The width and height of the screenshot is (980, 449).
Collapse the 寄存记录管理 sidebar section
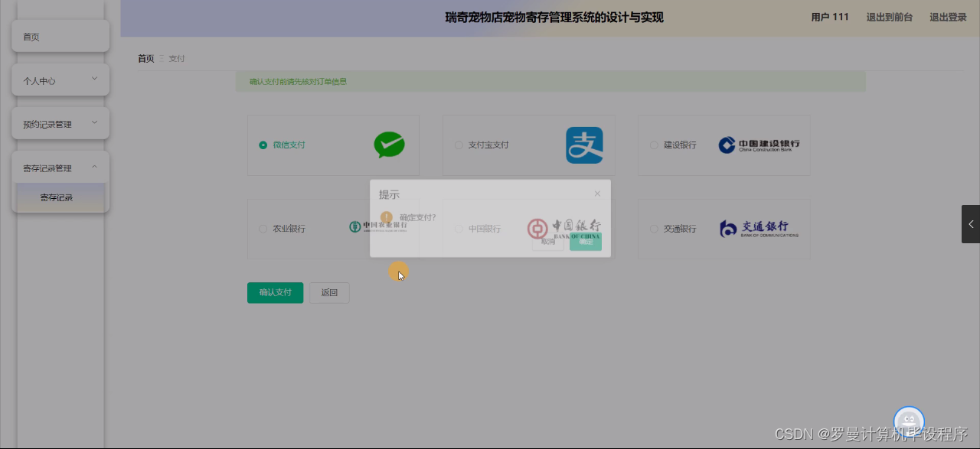[60, 167]
